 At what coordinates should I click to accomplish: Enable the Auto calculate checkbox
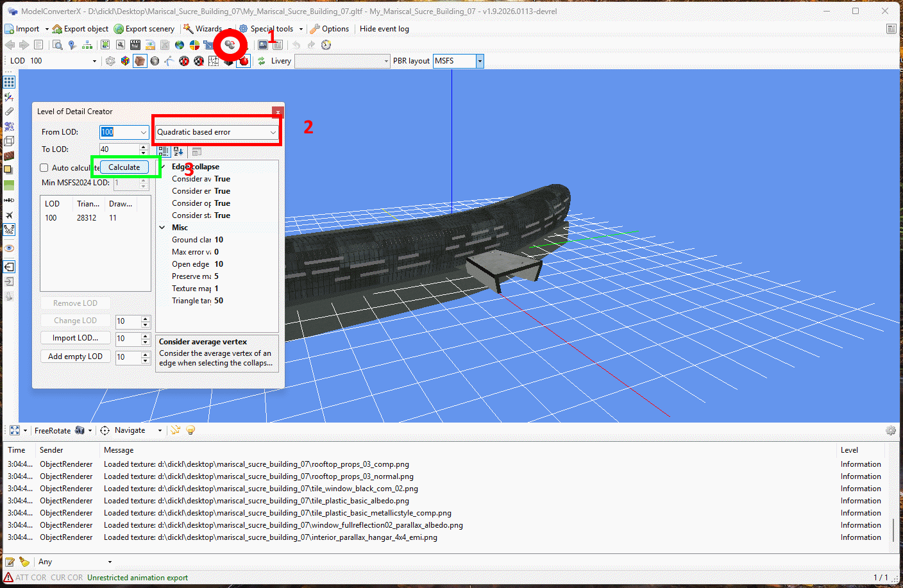click(44, 168)
